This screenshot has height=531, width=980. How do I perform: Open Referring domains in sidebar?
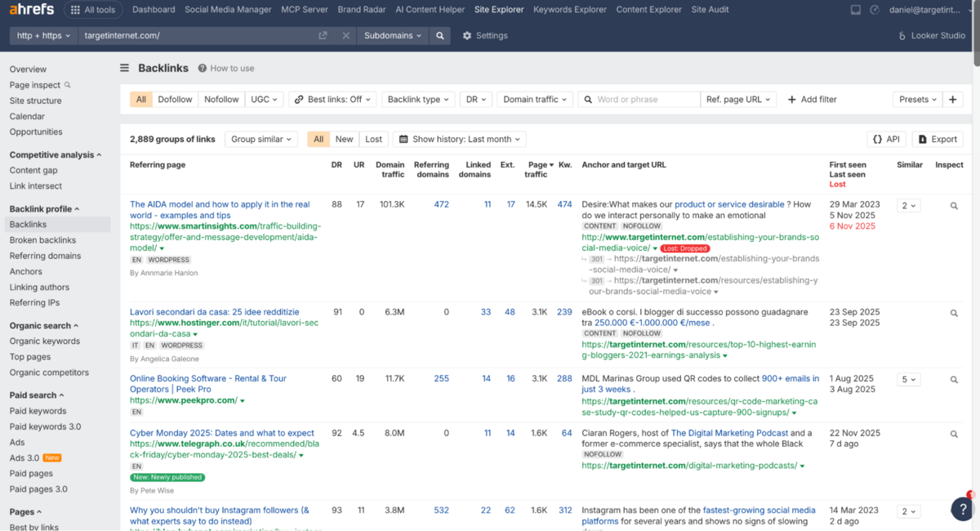tap(45, 256)
